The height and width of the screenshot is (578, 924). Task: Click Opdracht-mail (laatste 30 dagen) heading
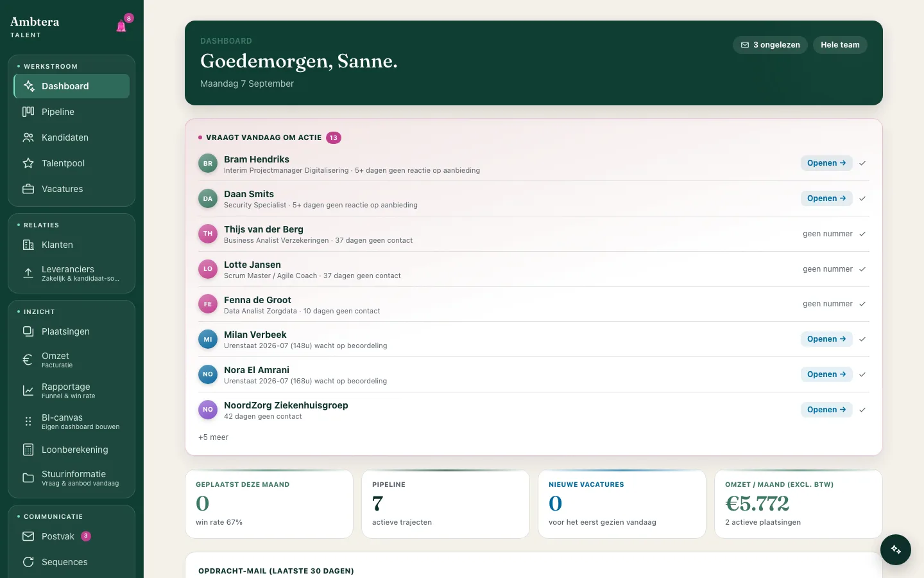[x=276, y=571]
